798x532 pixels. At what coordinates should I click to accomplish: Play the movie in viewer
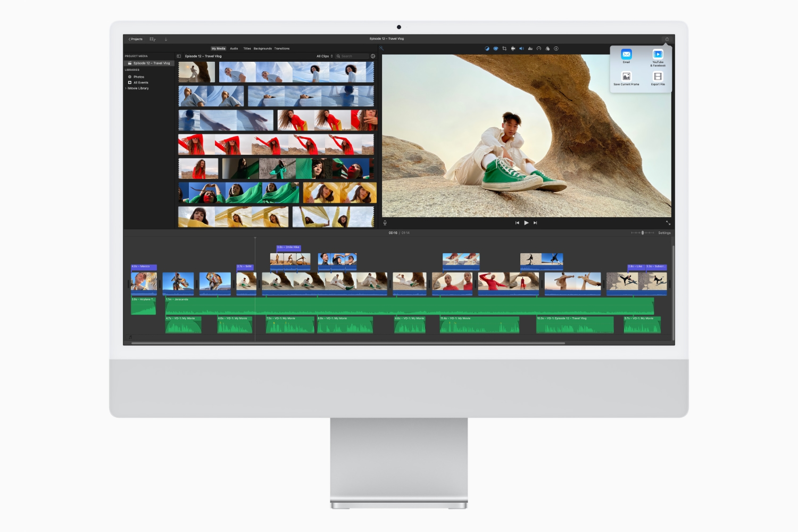[526, 223]
